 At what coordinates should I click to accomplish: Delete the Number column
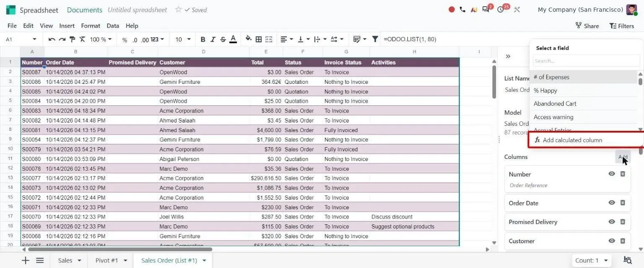coord(623,174)
